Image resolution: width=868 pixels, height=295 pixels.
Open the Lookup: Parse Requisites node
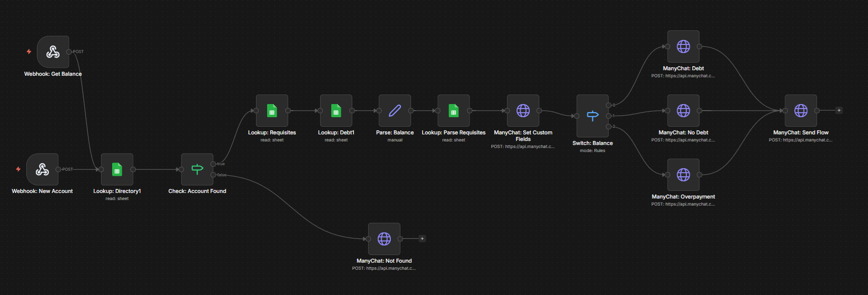pos(453,111)
